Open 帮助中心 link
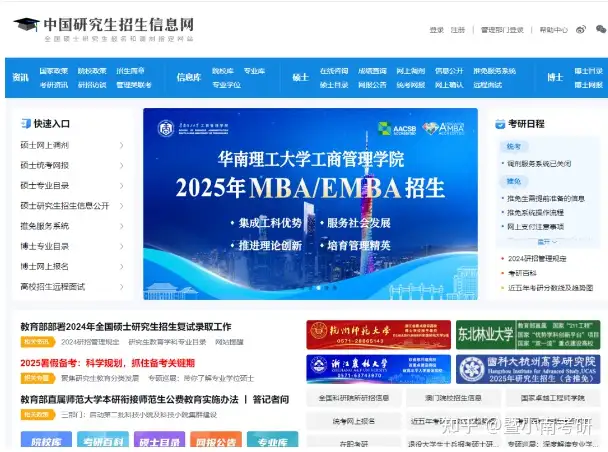The height and width of the screenshot is (452, 608). point(554,30)
